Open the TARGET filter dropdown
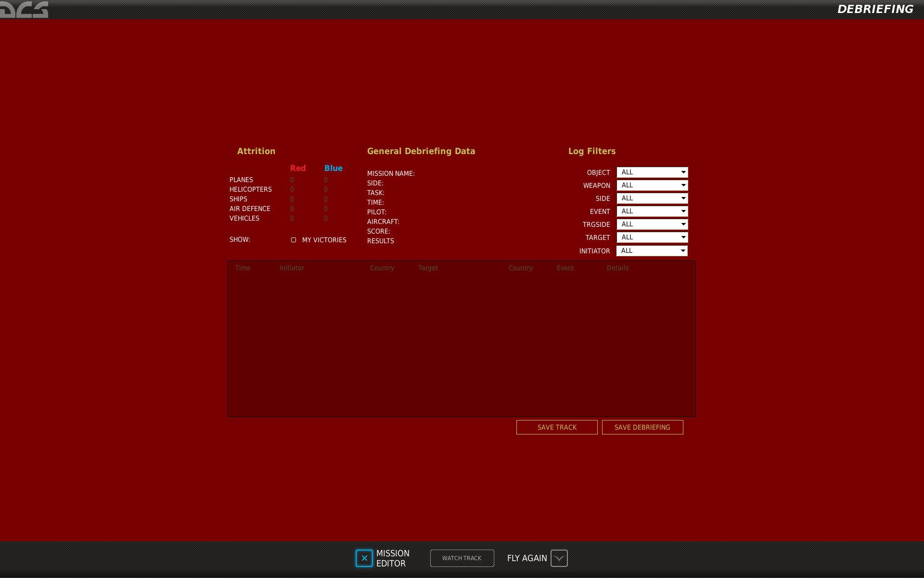This screenshot has height=578, width=924. tap(652, 237)
